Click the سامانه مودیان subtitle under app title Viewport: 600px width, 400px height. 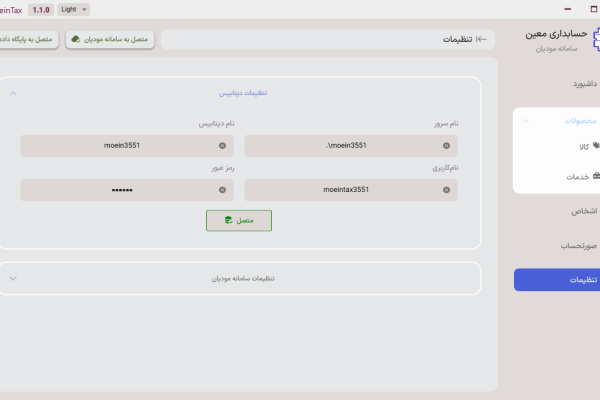(556, 49)
